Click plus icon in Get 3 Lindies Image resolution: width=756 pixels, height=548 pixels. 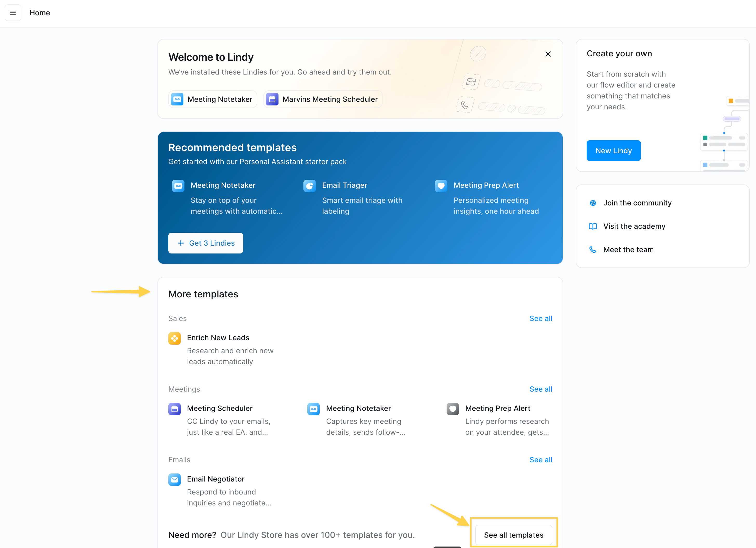pos(181,243)
